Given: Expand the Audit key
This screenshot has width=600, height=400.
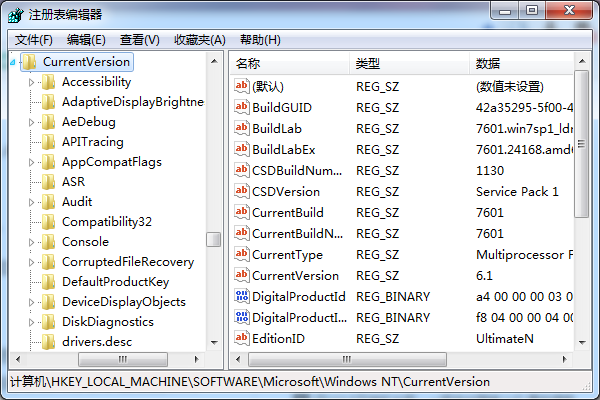Looking at the screenshot, I should pyautogui.click(x=31, y=202).
